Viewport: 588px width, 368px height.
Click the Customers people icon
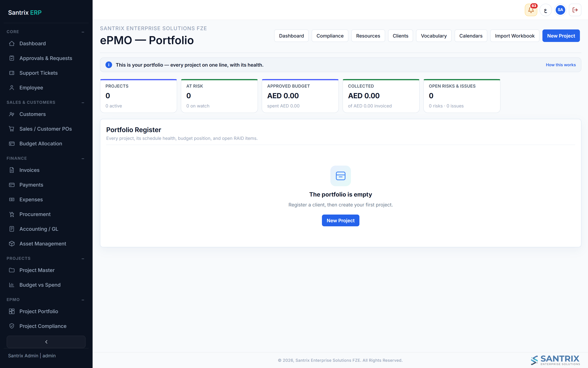(12, 114)
